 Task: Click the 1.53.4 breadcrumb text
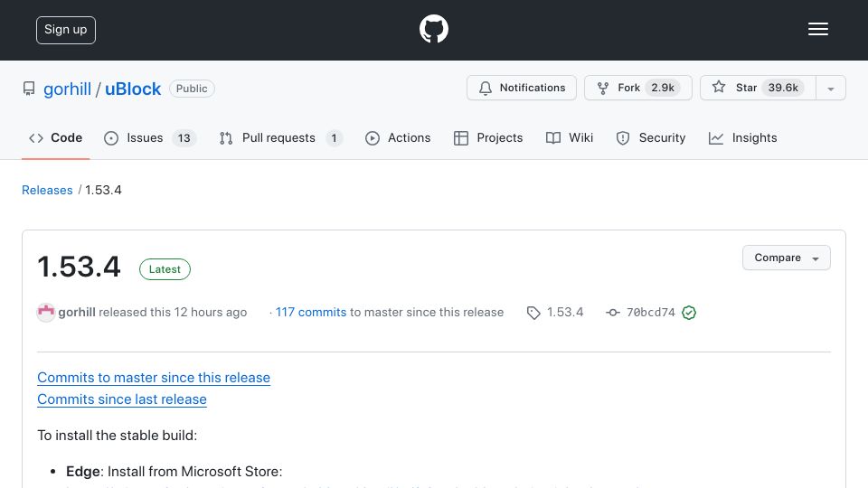coord(103,190)
